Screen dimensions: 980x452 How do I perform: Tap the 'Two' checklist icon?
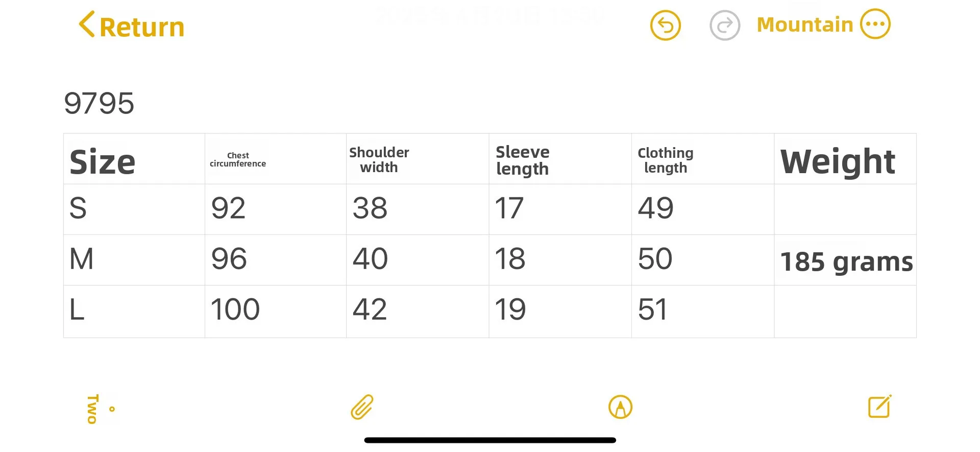100,409
